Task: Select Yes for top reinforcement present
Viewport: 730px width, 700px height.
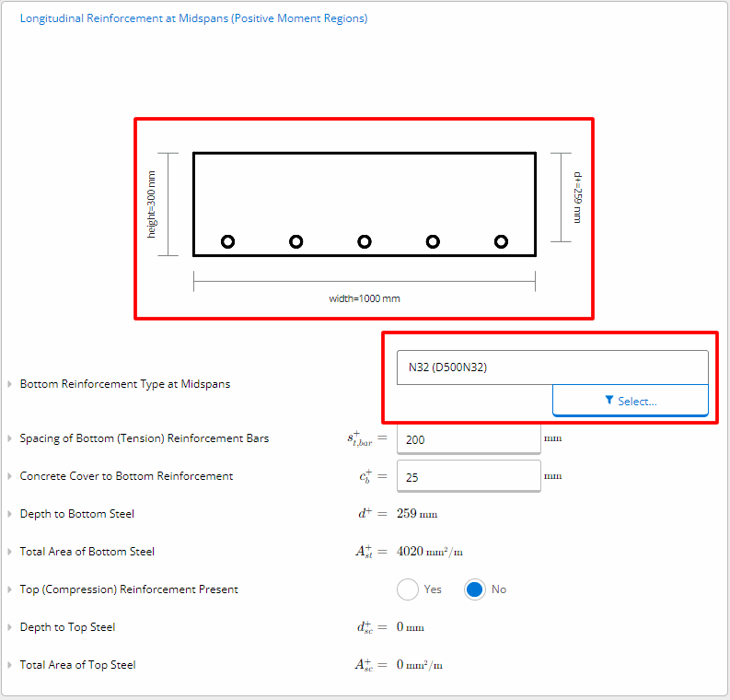Action: click(x=408, y=589)
